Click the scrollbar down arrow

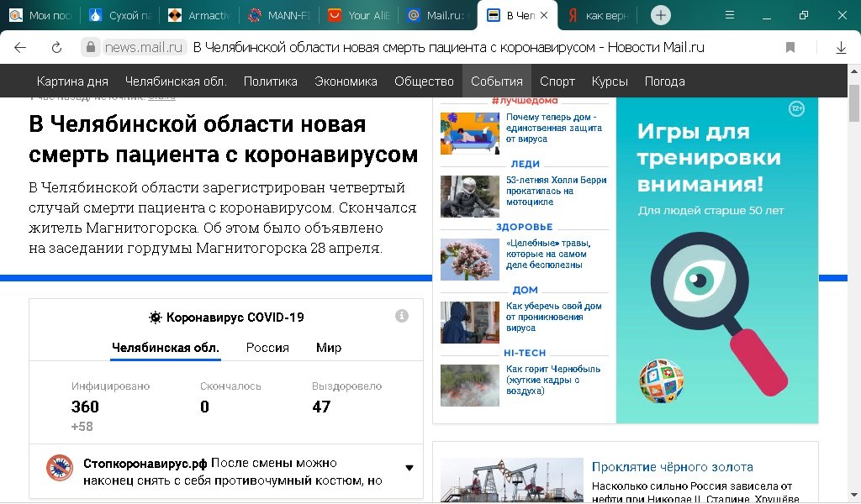(x=854, y=495)
